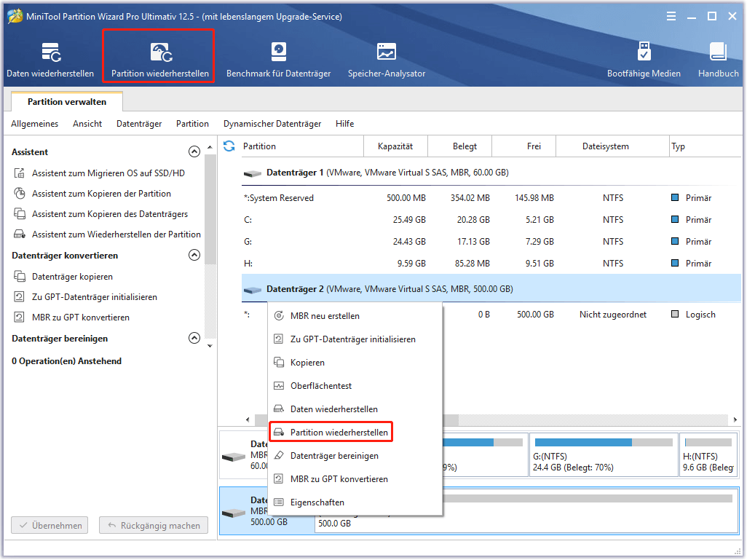The height and width of the screenshot is (560, 747).
Task: Open the Handbuch manual
Action: pyautogui.click(x=718, y=60)
